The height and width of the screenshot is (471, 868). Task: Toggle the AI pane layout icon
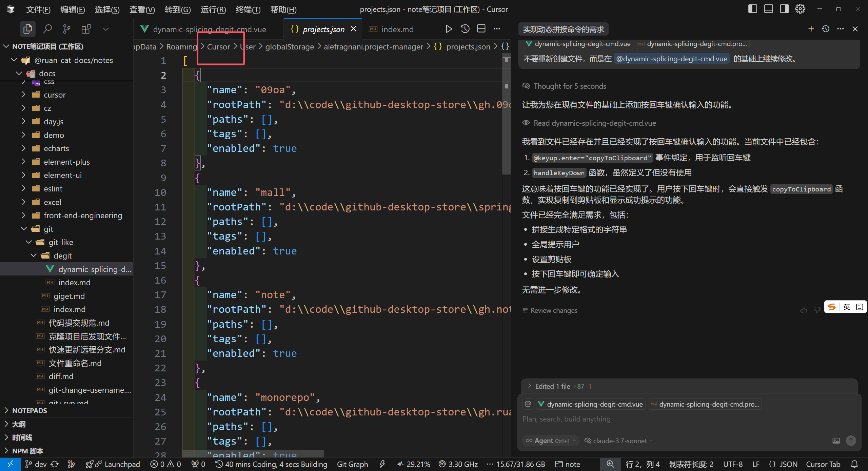784,9
